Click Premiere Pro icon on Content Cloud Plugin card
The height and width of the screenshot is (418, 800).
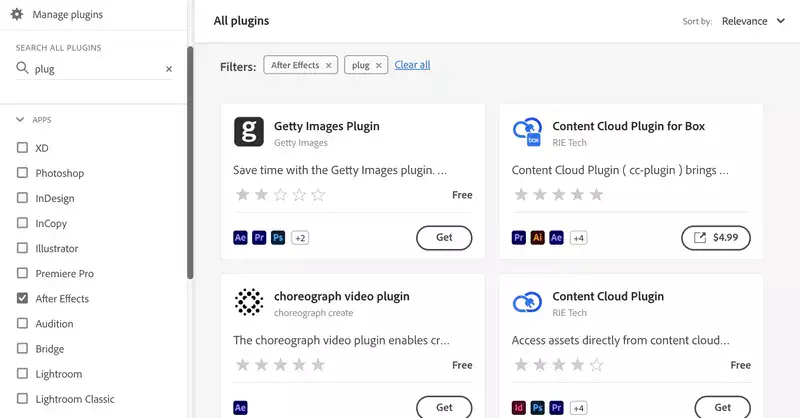557,408
